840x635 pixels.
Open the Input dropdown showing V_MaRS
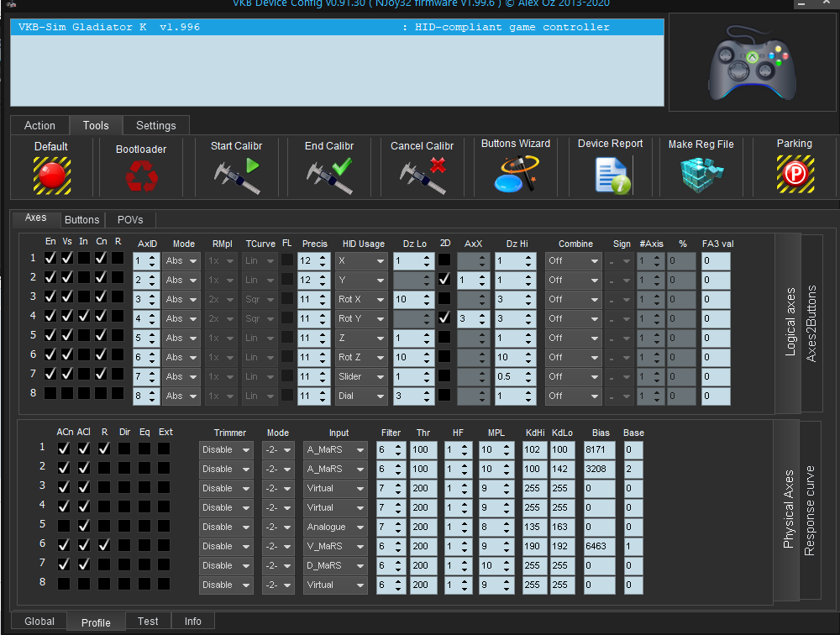(335, 547)
